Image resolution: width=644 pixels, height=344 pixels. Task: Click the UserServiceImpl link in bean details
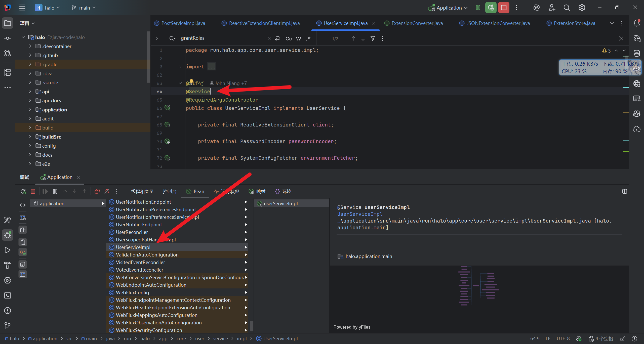(359, 214)
